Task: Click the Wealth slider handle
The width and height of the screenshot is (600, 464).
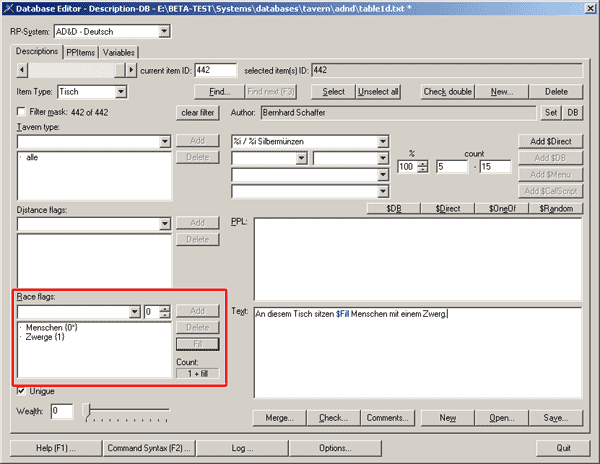Action: click(x=87, y=410)
